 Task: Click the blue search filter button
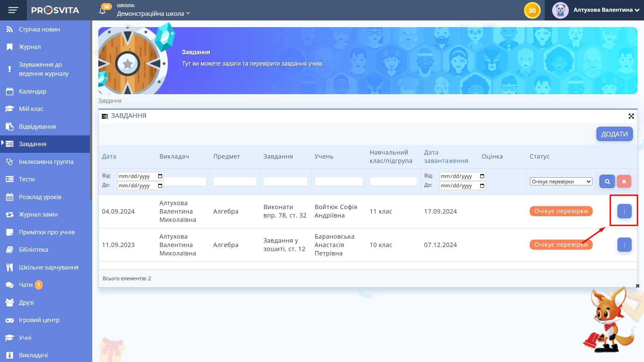tap(607, 181)
